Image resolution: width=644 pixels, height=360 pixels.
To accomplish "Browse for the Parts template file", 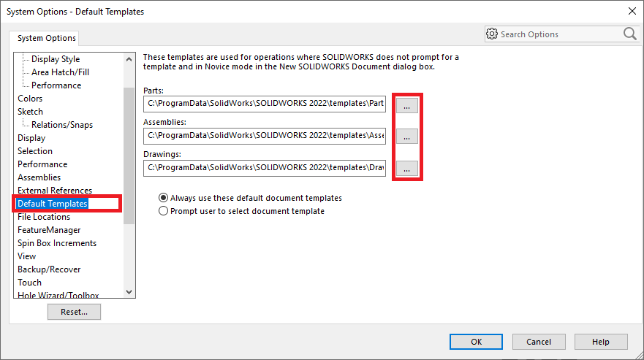I will (407, 105).
